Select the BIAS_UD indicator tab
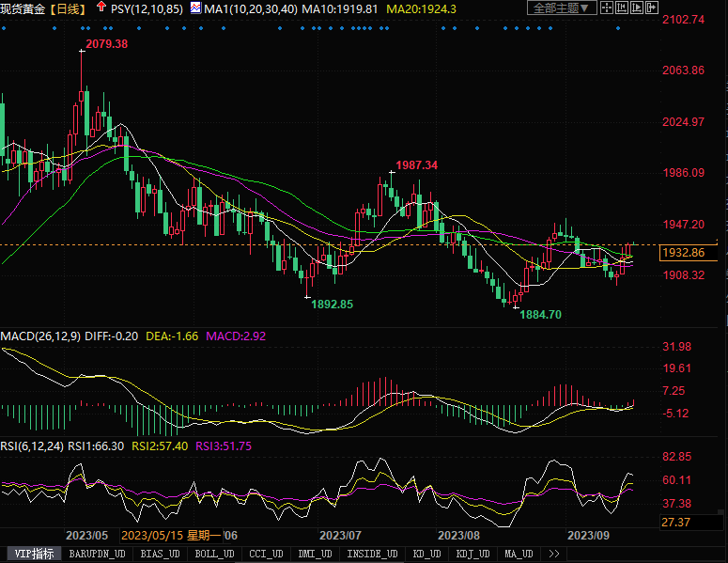Screen dimensions: 728x563 (x=159, y=554)
